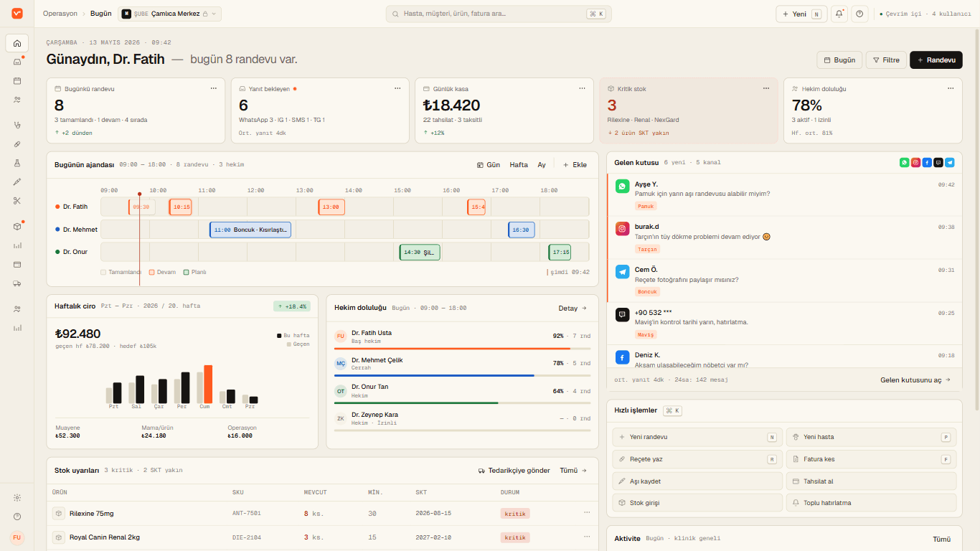980x551 pixels.
Task: Open the syringe icon in the sidebar
Action: (17, 182)
